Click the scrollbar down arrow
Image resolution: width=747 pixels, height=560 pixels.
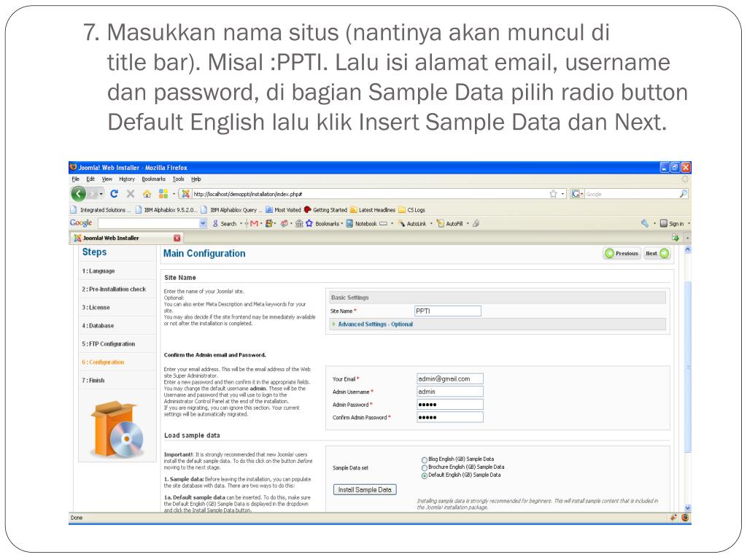pos(687,507)
